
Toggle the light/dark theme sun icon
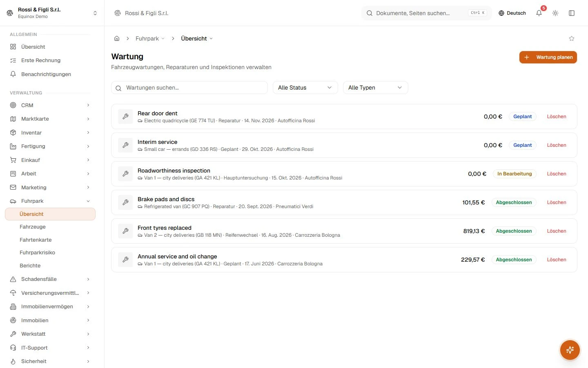tap(555, 13)
